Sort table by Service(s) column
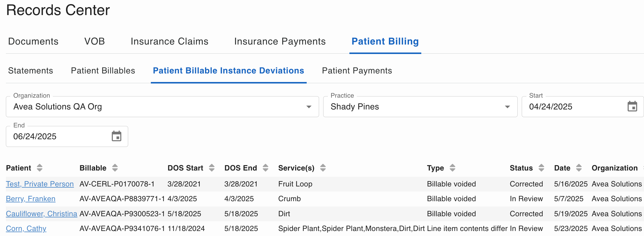Screen dimensions: 644x236 (x=323, y=168)
